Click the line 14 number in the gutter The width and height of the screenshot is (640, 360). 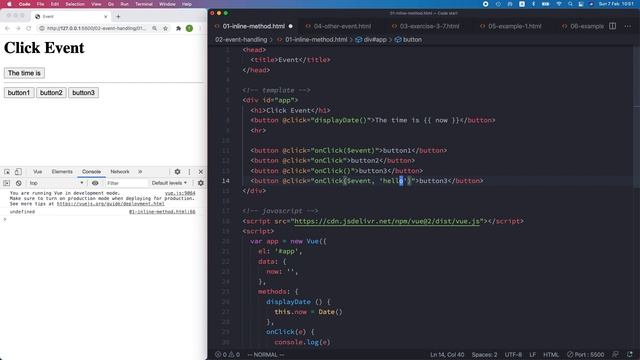point(226,181)
